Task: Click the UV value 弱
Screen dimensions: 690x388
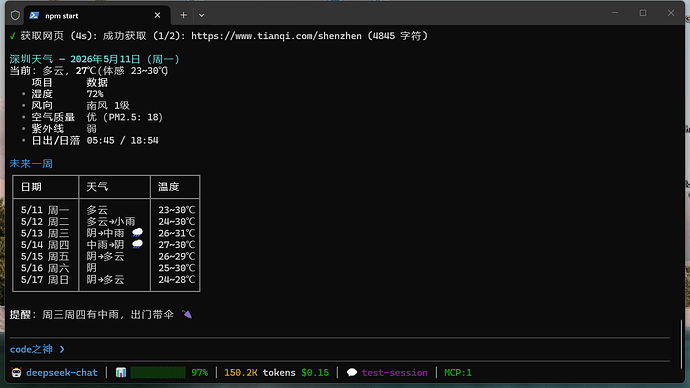Action: (92, 129)
